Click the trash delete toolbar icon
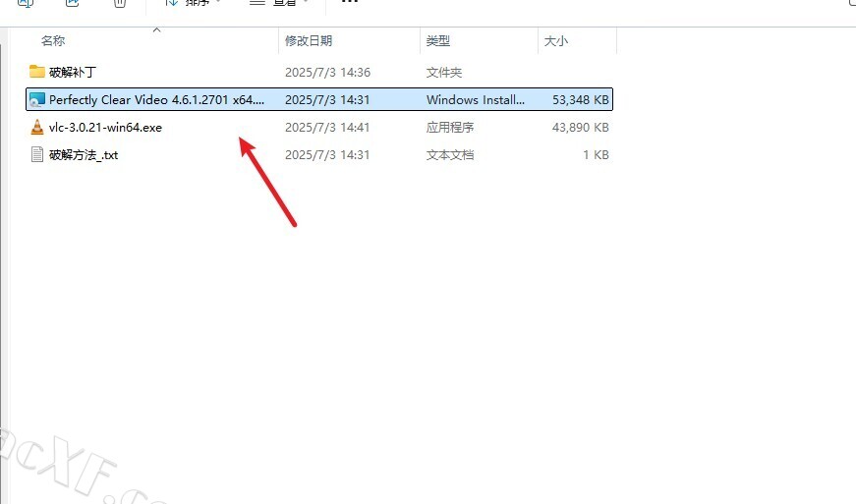The height and width of the screenshot is (504, 856). tap(120, 3)
